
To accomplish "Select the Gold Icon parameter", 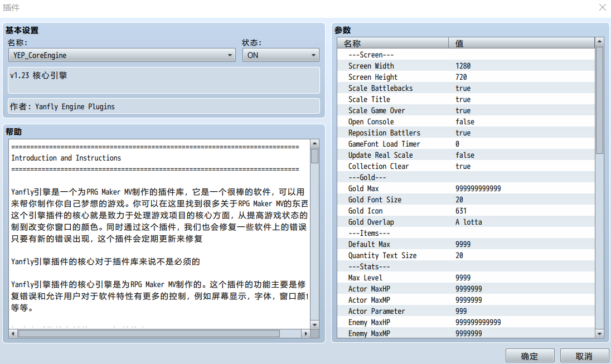I will (466, 211).
